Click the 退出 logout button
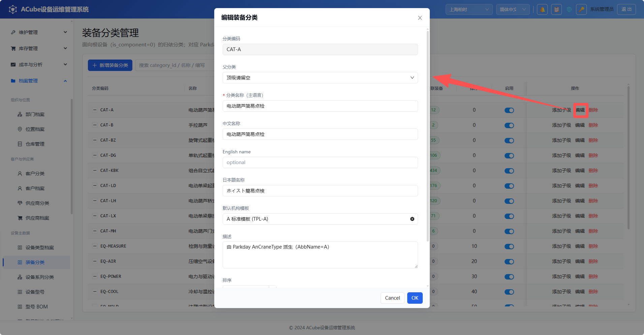Viewport: 644px width, 335px height. click(x=626, y=9)
